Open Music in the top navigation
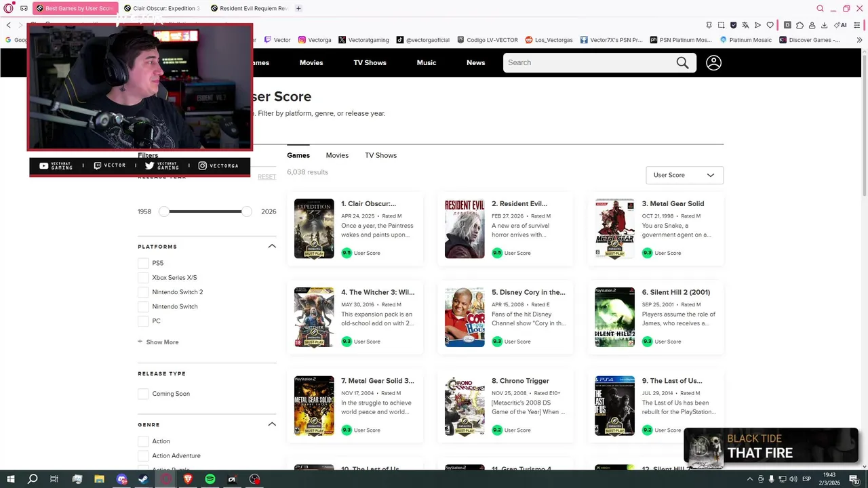This screenshot has height=488, width=868. (427, 62)
